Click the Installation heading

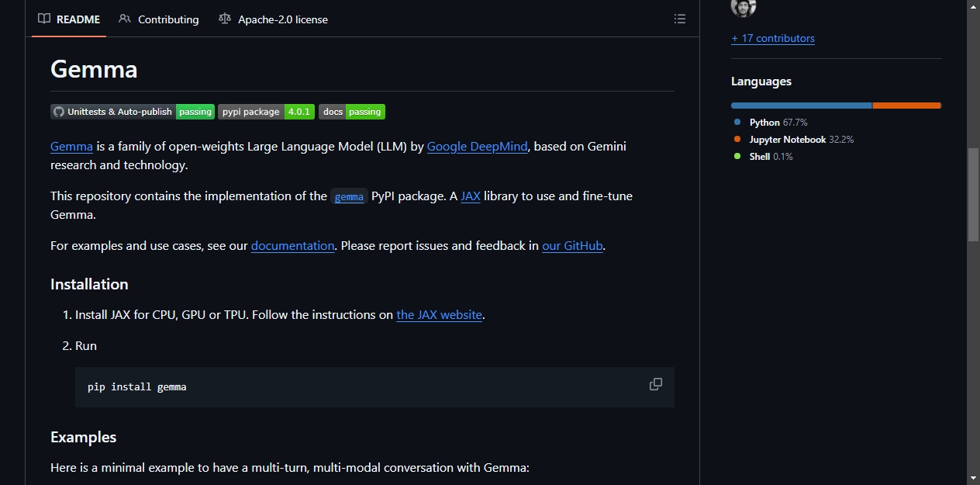pyautogui.click(x=89, y=284)
